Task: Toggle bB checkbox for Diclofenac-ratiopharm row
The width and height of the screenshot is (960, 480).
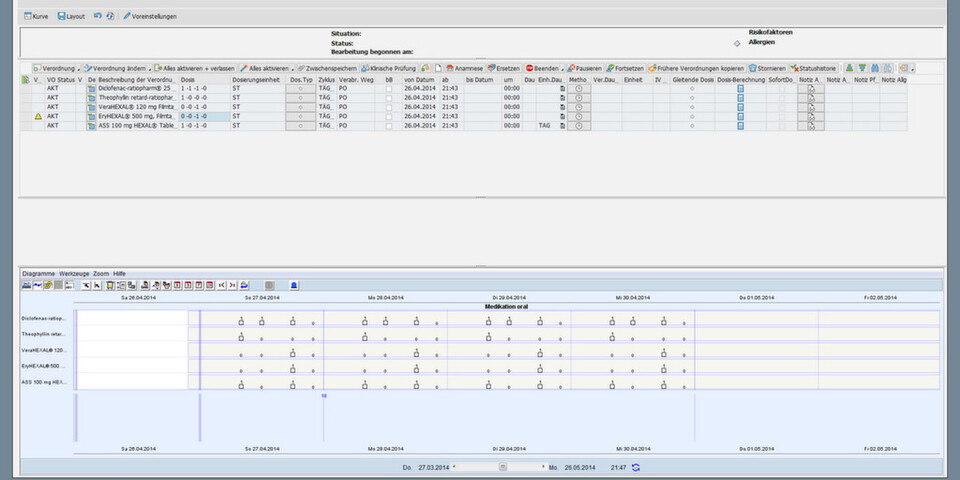Action: [389, 89]
